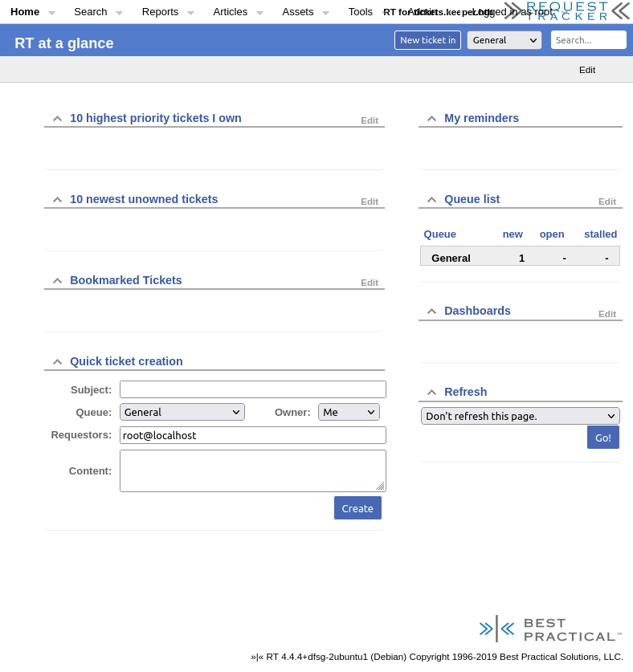Screen dimensions: 633x672
Task: Collapse the My reminders panel
Action: 431,119
